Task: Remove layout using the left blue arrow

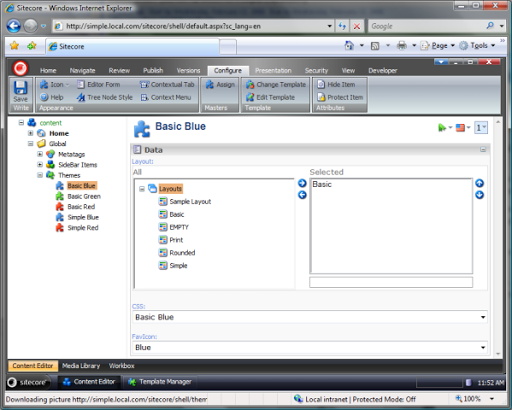Action: click(x=302, y=195)
